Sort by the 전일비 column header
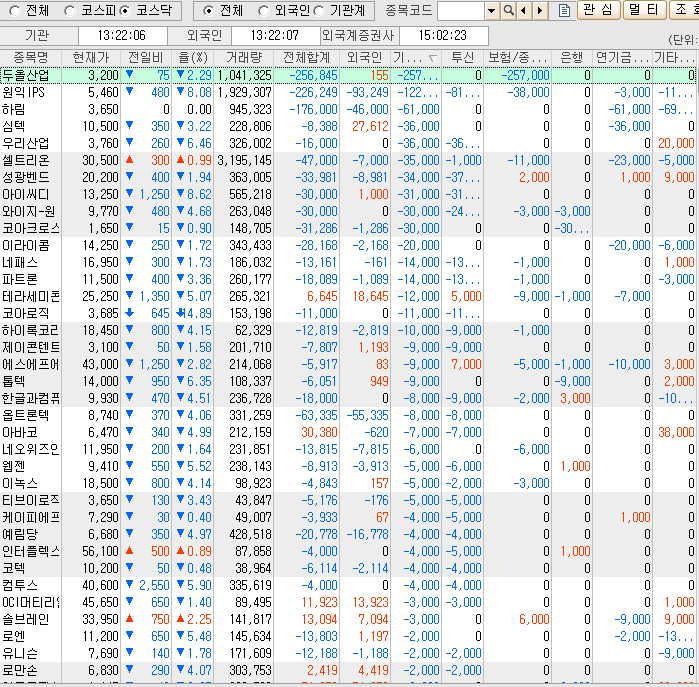Screen dimensions: 699x687 (146, 58)
